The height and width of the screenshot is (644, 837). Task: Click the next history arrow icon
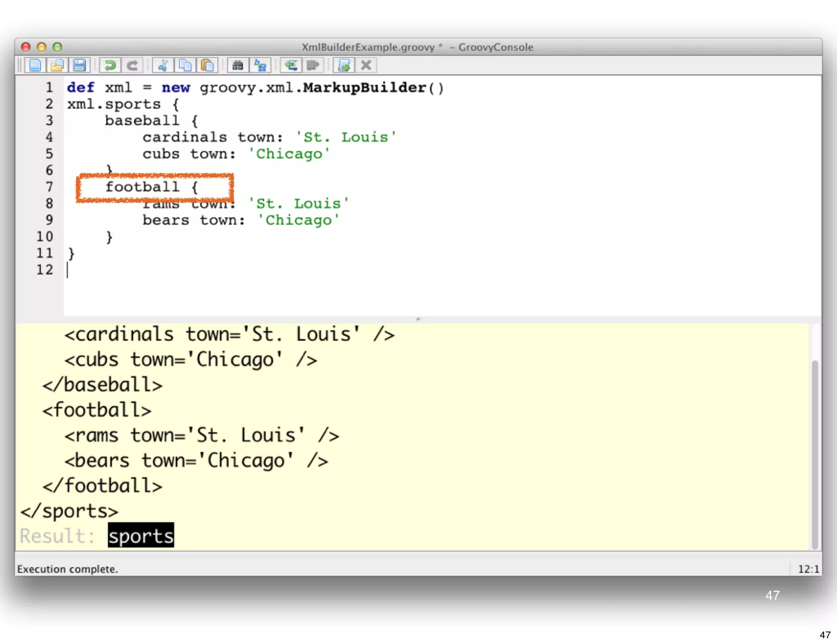point(313,65)
